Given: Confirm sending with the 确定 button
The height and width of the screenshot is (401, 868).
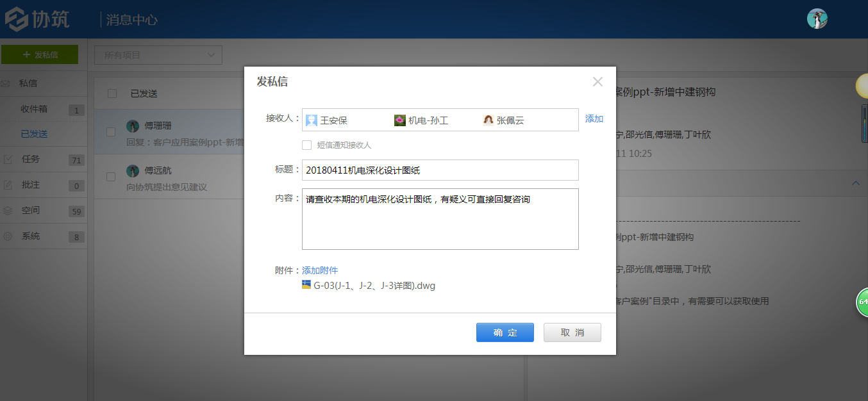Looking at the screenshot, I should 505,332.
